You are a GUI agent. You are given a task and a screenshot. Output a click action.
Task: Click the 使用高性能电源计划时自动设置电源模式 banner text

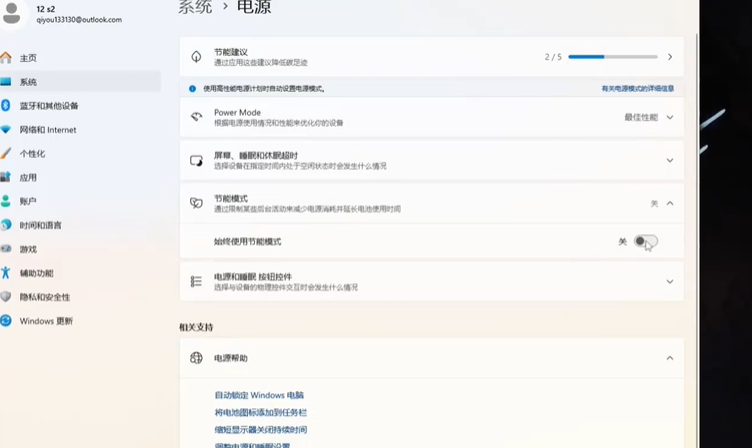pyautogui.click(x=264, y=89)
